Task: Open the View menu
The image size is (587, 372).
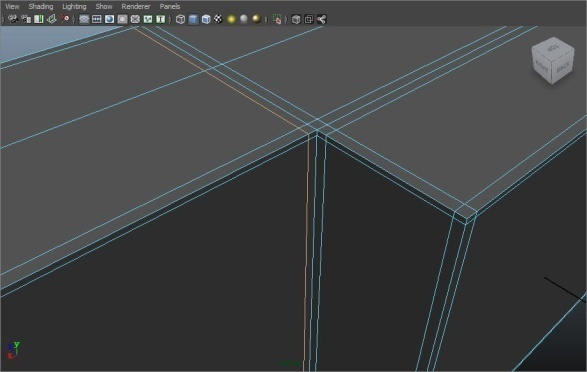Action: (x=12, y=6)
